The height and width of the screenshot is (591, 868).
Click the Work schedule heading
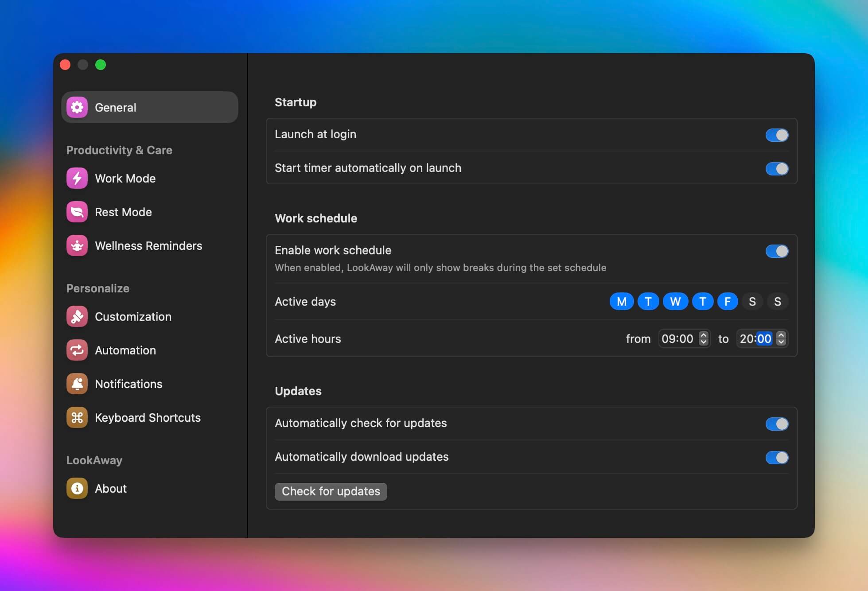click(316, 218)
